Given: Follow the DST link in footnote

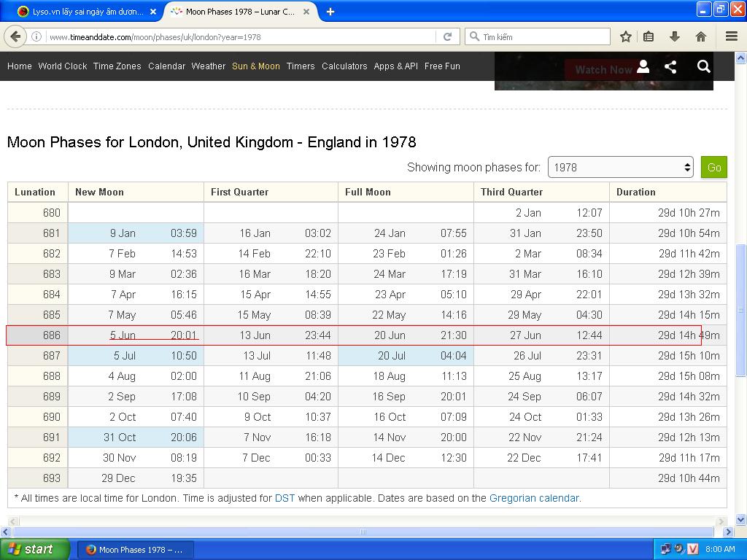Looking at the screenshot, I should pos(285,498).
